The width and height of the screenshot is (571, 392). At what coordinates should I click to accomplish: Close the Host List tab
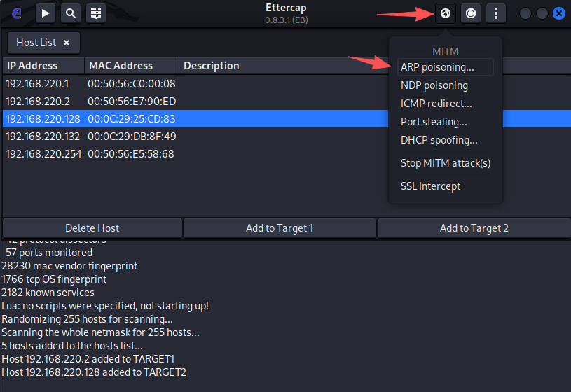(67, 43)
